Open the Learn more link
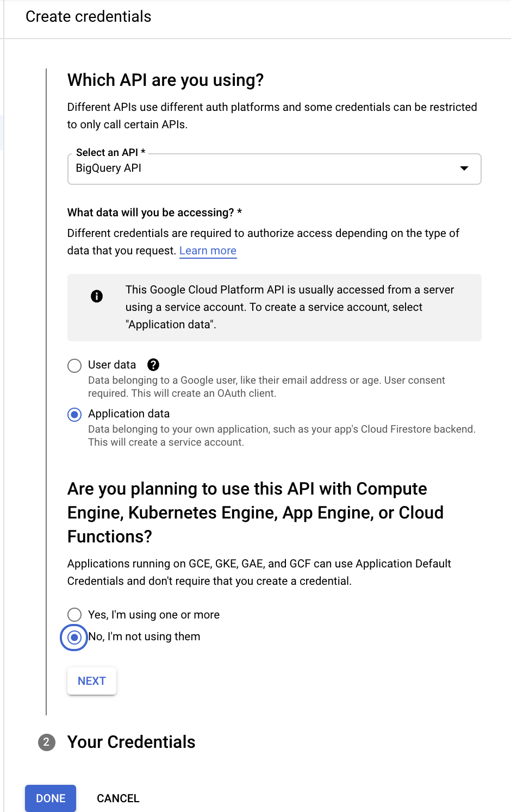Viewport: 511px width, 812px height. tap(208, 251)
